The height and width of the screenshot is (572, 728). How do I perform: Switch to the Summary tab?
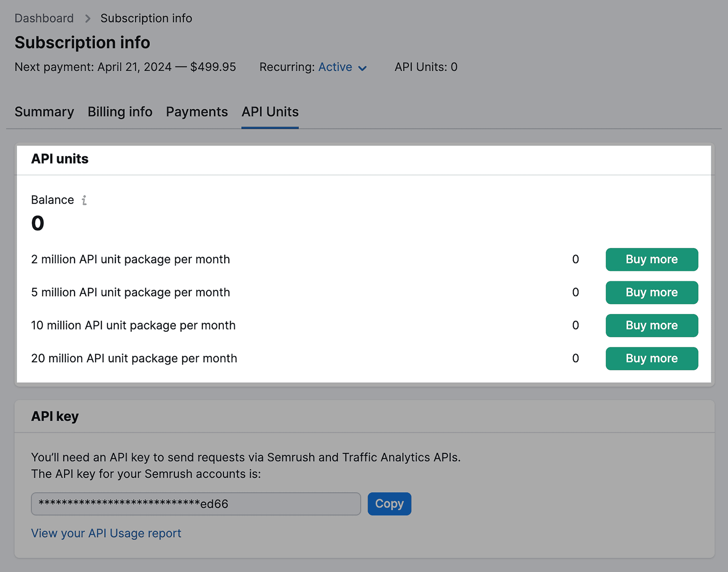click(x=44, y=112)
